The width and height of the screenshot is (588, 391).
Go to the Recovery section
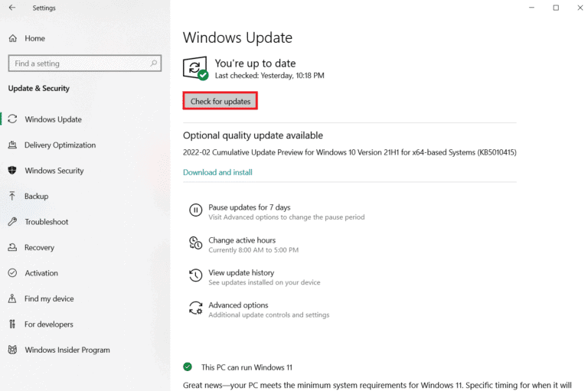[39, 248]
